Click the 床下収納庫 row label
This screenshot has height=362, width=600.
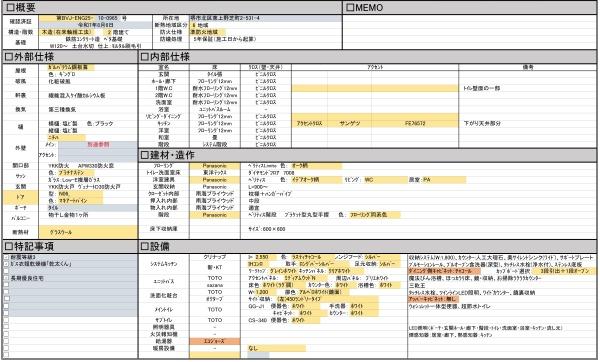click(164, 229)
